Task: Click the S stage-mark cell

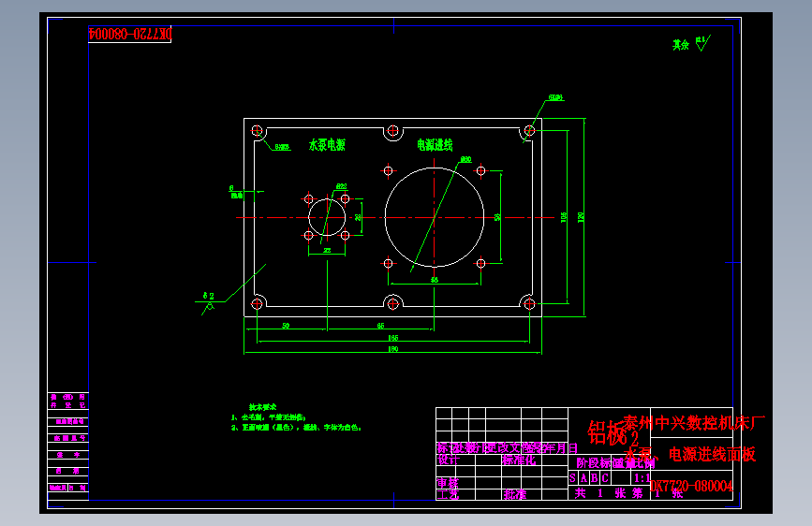Action: pos(573,478)
